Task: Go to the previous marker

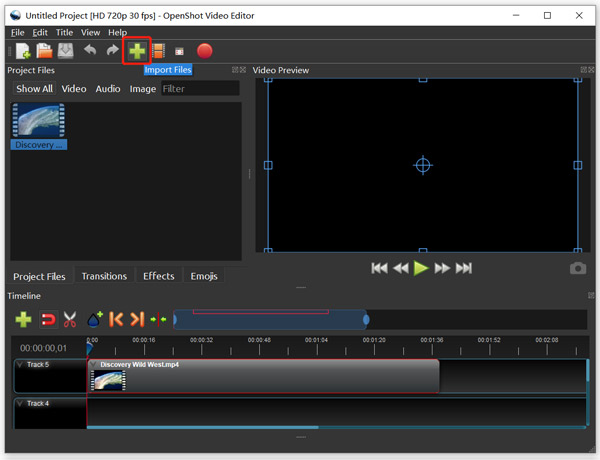Action: [x=116, y=319]
